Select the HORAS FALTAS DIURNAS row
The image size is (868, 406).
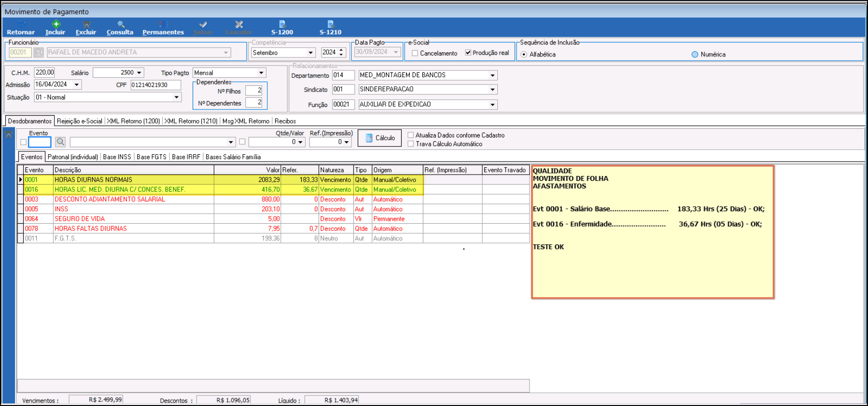click(274, 229)
